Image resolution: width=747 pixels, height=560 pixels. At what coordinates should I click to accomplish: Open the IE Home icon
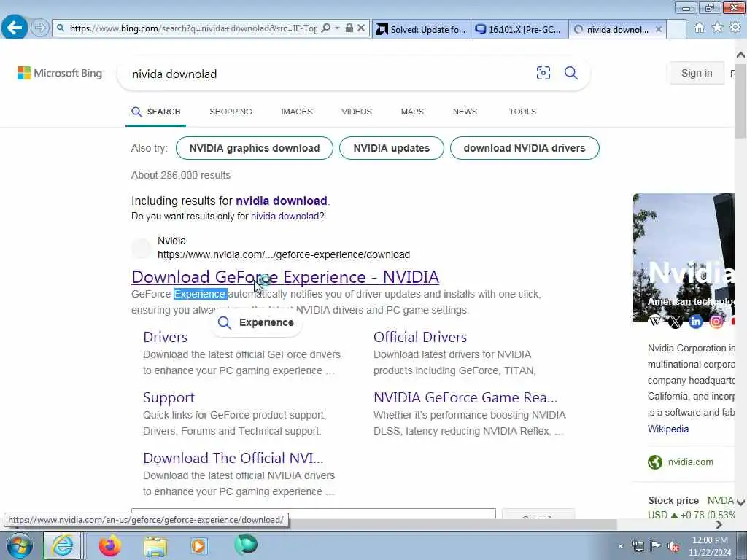pyautogui.click(x=699, y=28)
